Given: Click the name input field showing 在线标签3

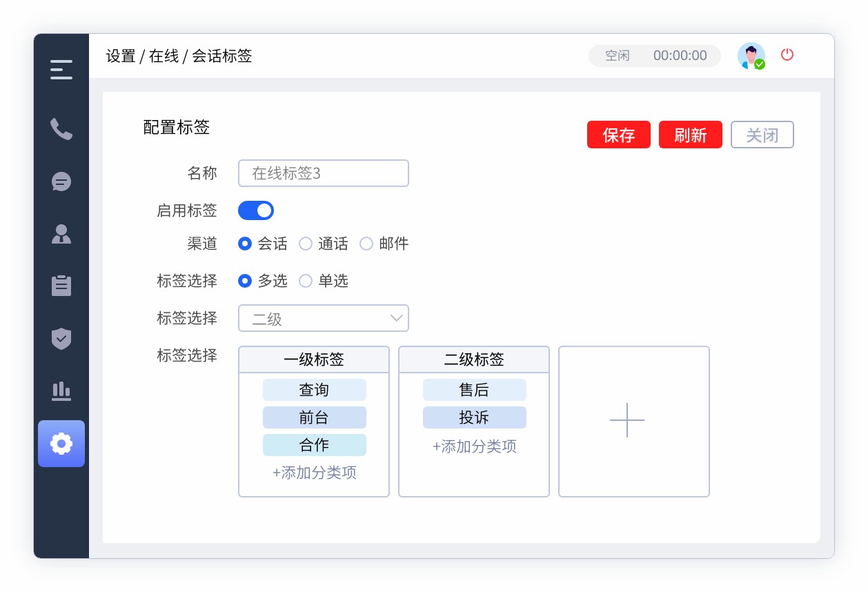Looking at the screenshot, I should tap(323, 173).
